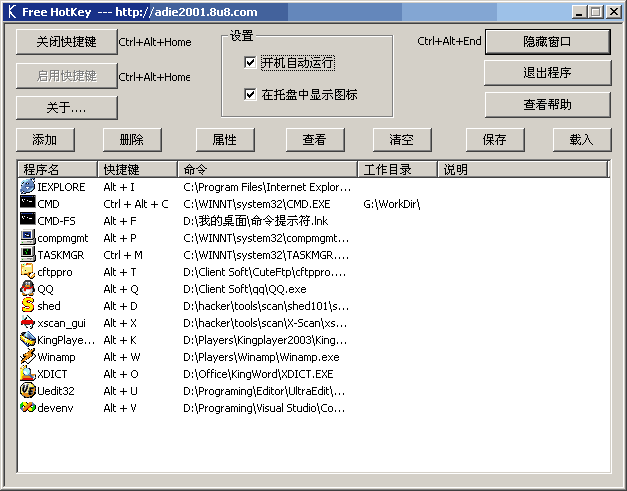Click the "Alt + D" hotkey cell
The height and width of the screenshot is (491, 627).
tap(120, 306)
